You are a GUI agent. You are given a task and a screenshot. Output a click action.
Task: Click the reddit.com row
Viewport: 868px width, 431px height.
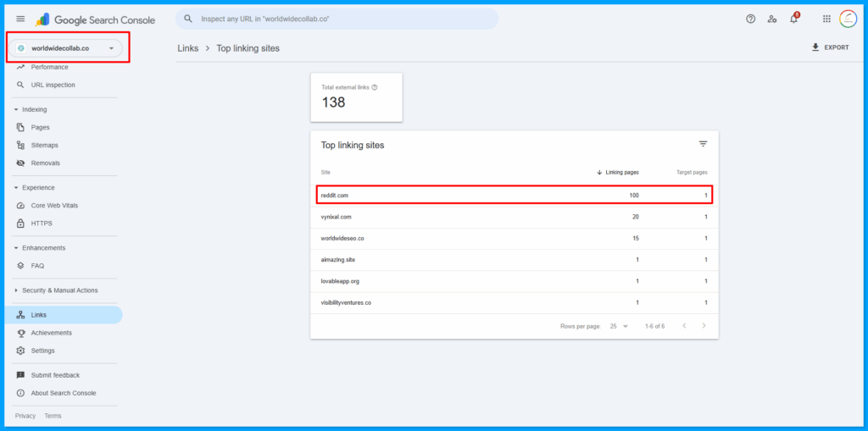(x=515, y=196)
